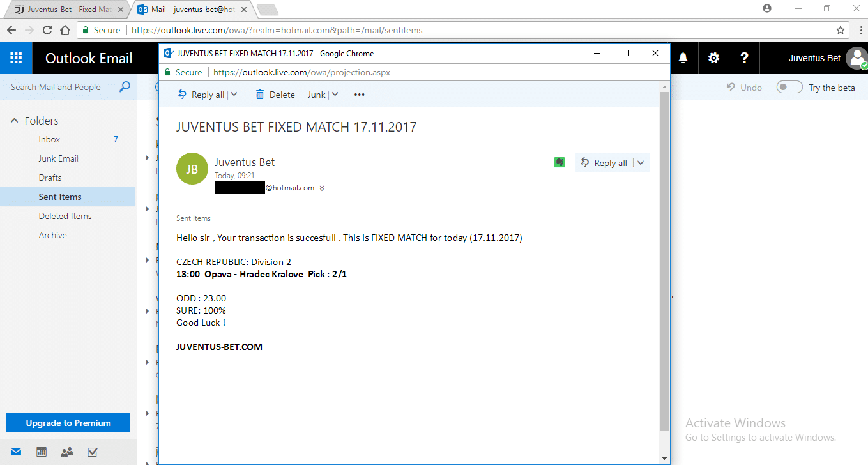
Task: Click the popup window address bar URL
Action: [x=301, y=72]
